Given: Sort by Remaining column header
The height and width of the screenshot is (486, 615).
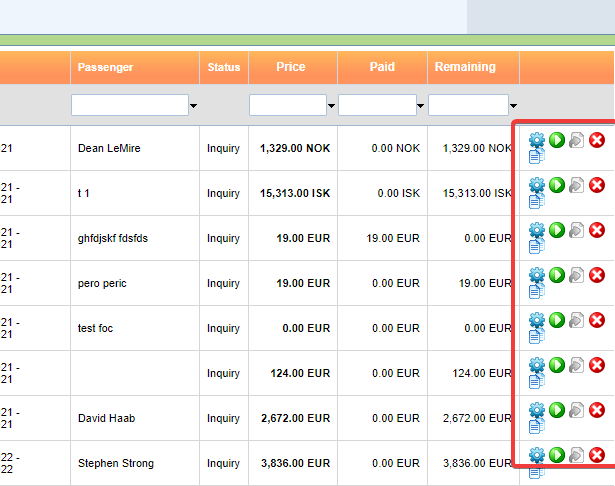Looking at the screenshot, I should [x=465, y=67].
